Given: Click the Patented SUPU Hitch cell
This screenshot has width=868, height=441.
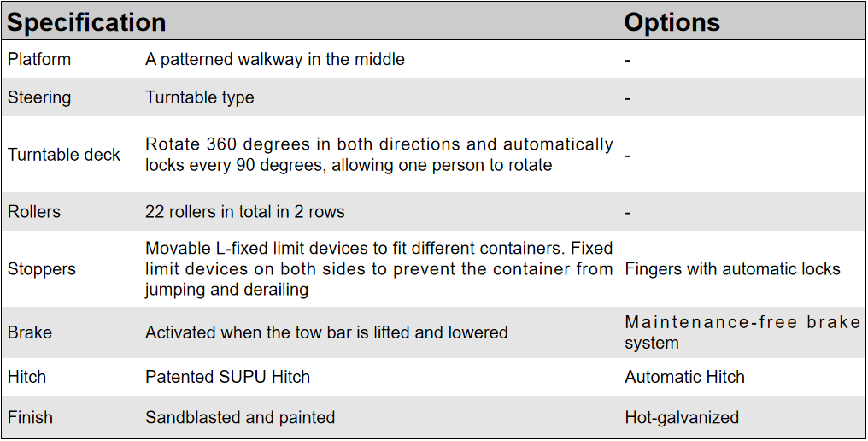Looking at the screenshot, I should (x=227, y=377).
